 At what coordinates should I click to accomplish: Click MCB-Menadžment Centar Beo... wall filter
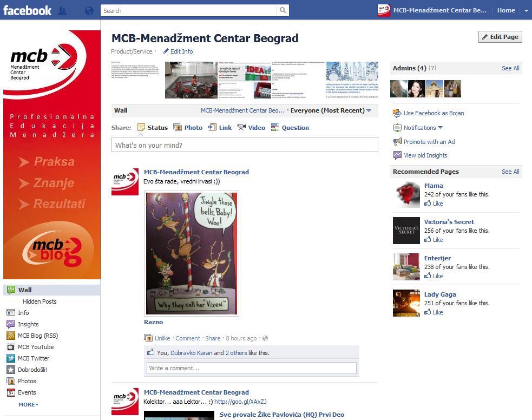point(242,110)
